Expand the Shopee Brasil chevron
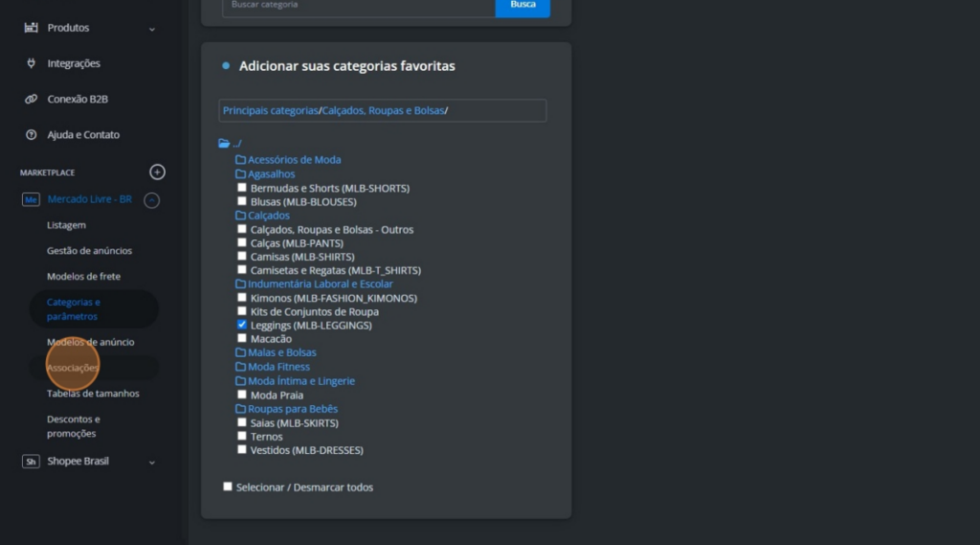This screenshot has height=545, width=980. tap(152, 462)
